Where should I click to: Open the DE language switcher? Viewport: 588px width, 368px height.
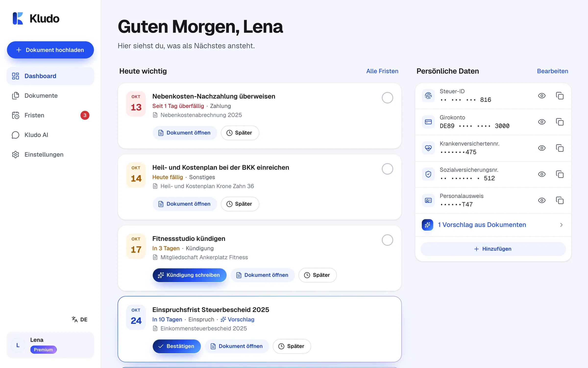[x=80, y=319]
